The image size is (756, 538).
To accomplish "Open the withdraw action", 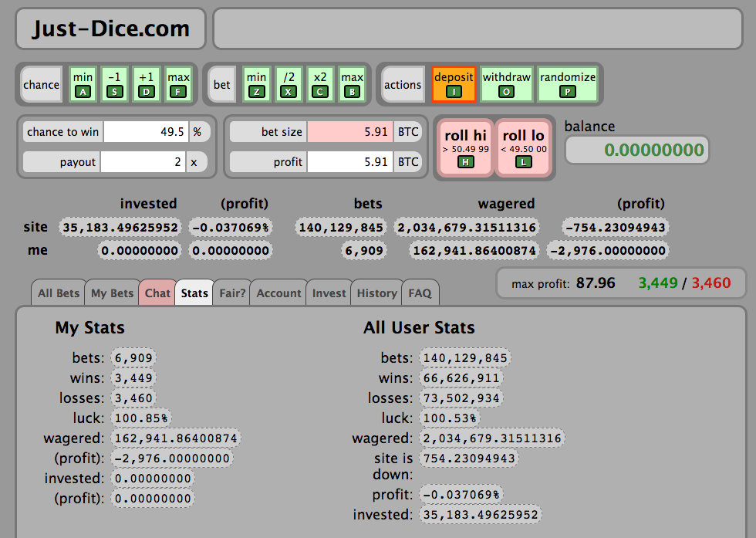I will tap(507, 84).
